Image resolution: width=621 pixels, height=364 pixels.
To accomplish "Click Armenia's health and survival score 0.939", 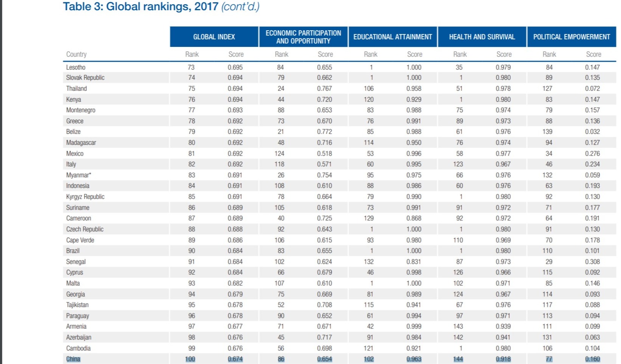I will point(503,326).
